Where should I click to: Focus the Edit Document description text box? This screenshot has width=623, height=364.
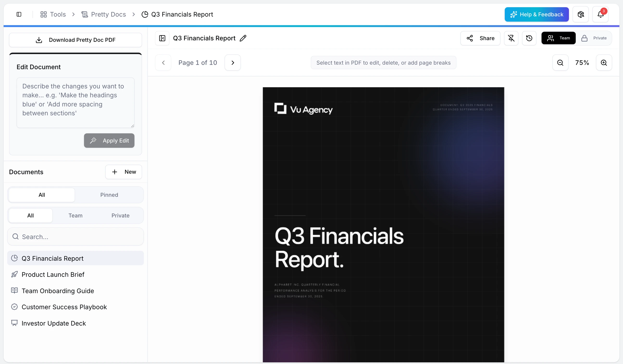(x=75, y=103)
